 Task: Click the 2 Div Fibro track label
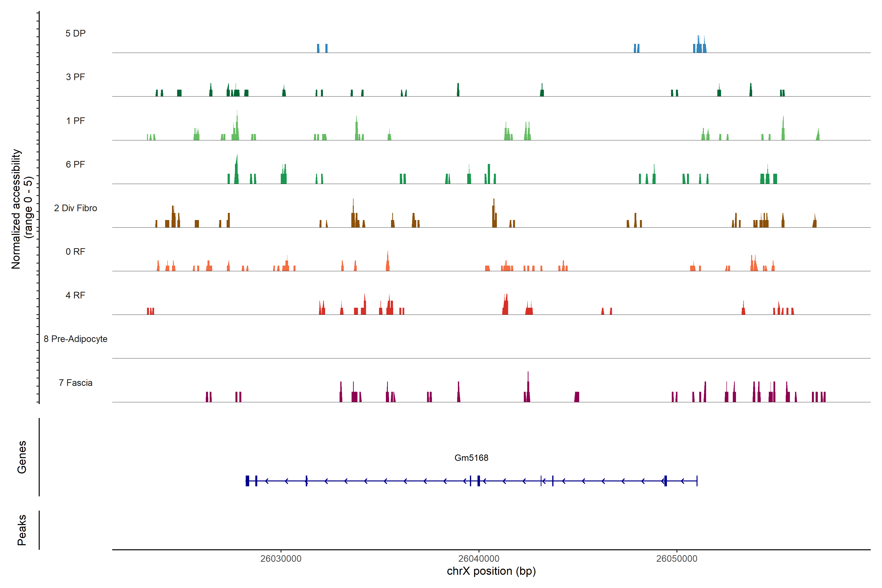click(x=75, y=208)
